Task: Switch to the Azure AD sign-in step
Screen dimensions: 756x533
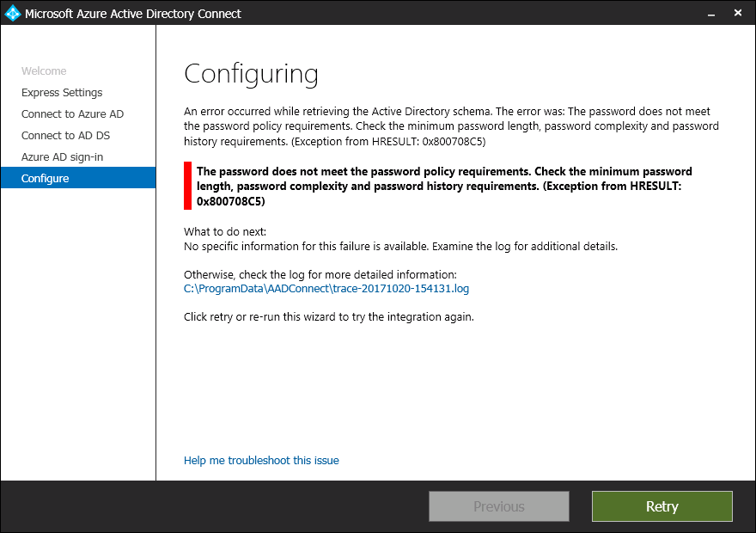Action: [62, 157]
